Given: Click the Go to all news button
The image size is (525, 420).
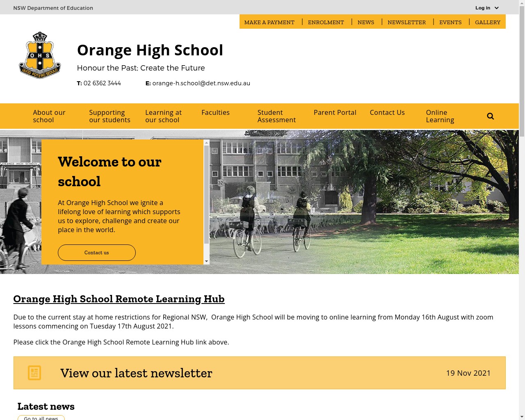Looking at the screenshot, I should (x=41, y=418).
